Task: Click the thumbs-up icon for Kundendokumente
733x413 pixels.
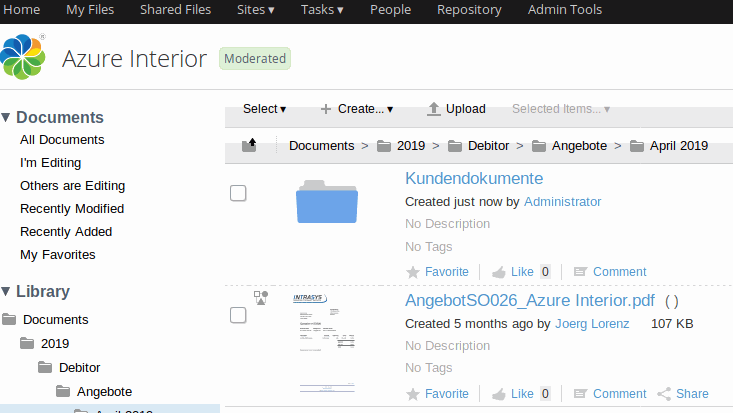Action: (499, 272)
